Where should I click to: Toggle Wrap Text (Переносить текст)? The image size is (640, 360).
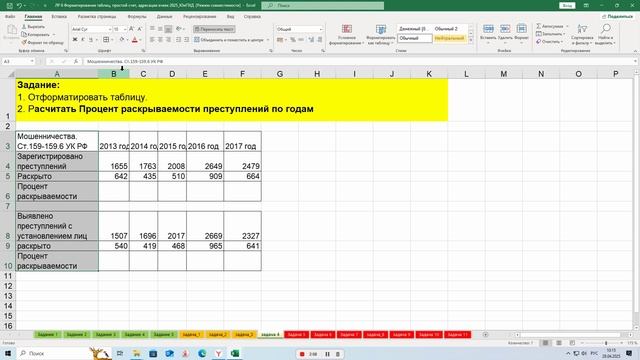tap(214, 29)
